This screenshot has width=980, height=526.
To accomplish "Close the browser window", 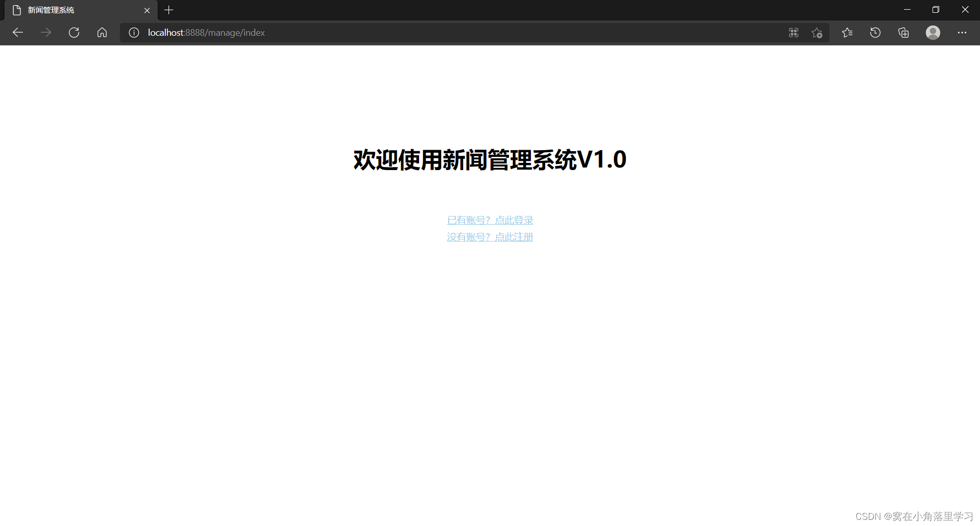I will click(965, 10).
